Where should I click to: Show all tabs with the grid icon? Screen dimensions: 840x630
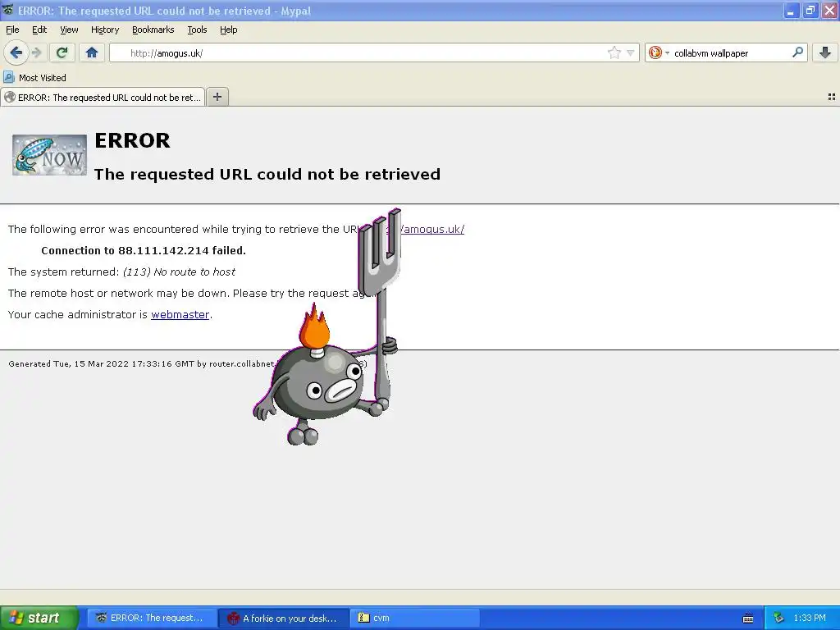click(x=832, y=97)
